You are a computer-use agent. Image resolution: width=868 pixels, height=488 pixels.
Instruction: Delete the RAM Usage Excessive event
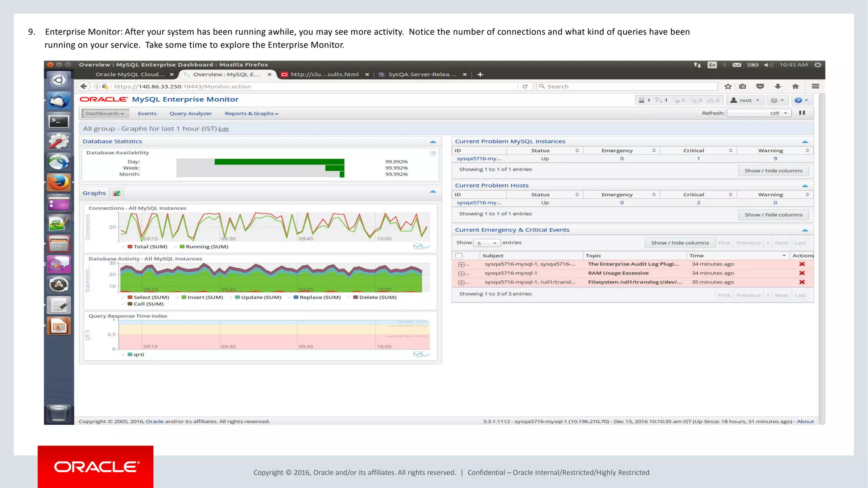click(802, 273)
